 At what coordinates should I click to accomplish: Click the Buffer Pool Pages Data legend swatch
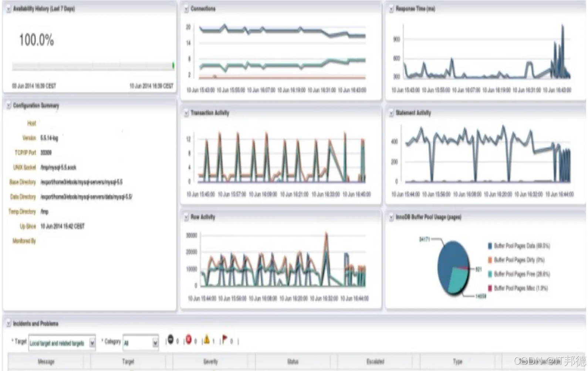490,246
